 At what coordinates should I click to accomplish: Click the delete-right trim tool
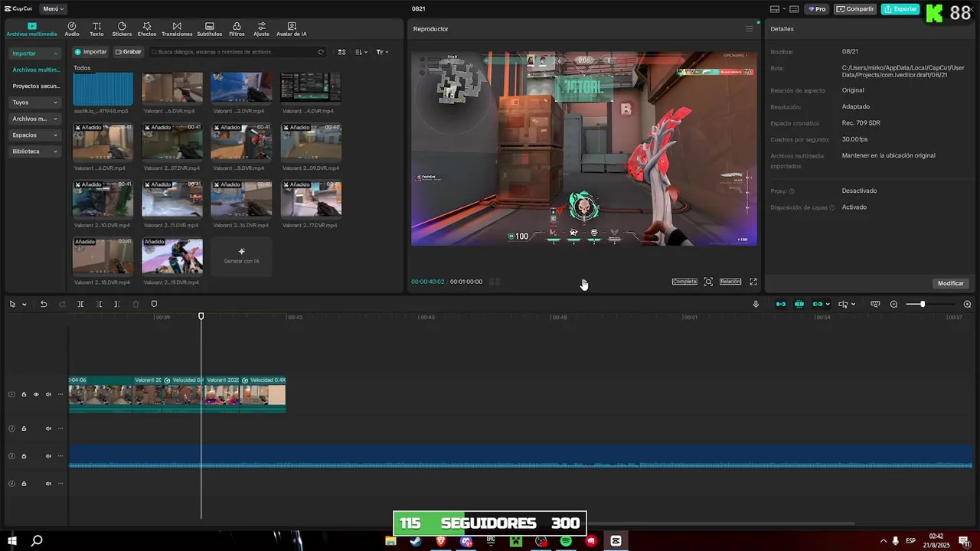[x=116, y=305]
